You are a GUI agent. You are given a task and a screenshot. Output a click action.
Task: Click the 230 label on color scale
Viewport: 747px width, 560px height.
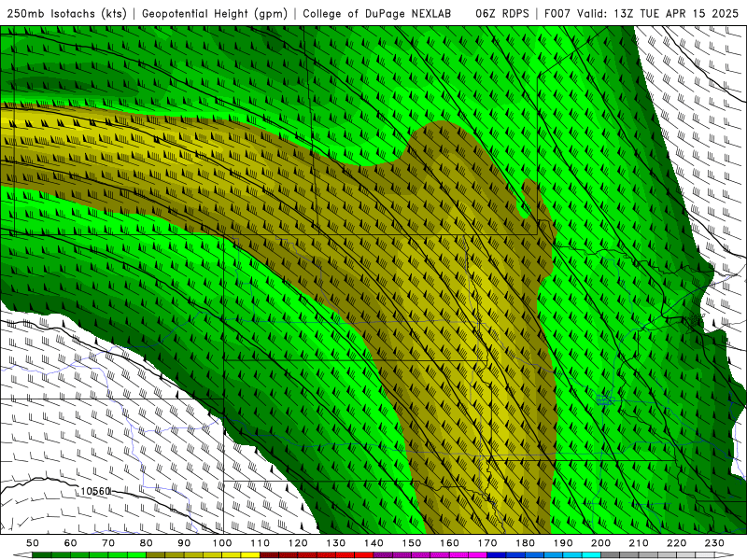point(714,543)
